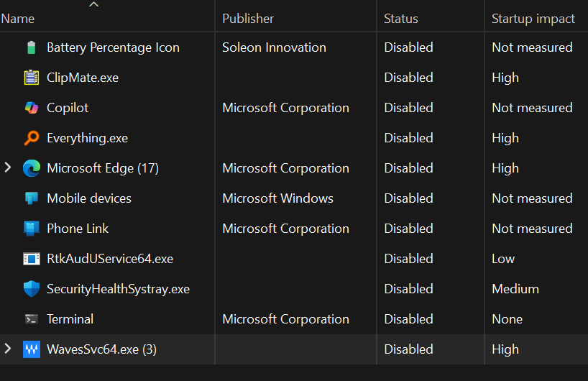Select the Copilot entry name
The width and height of the screenshot is (588, 381).
pos(68,108)
